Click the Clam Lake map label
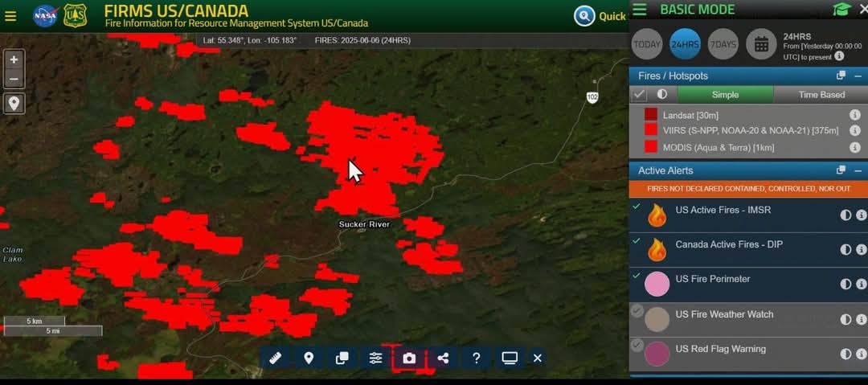The width and height of the screenshot is (868, 385). pyautogui.click(x=12, y=254)
